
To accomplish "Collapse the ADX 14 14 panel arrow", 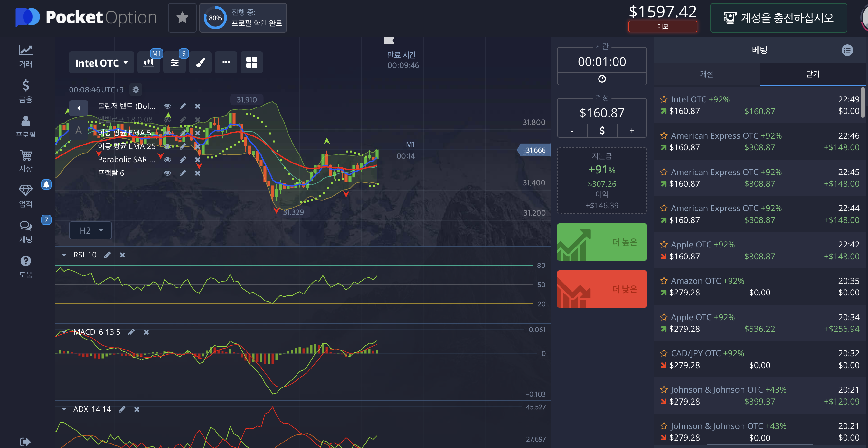I will tap(64, 409).
